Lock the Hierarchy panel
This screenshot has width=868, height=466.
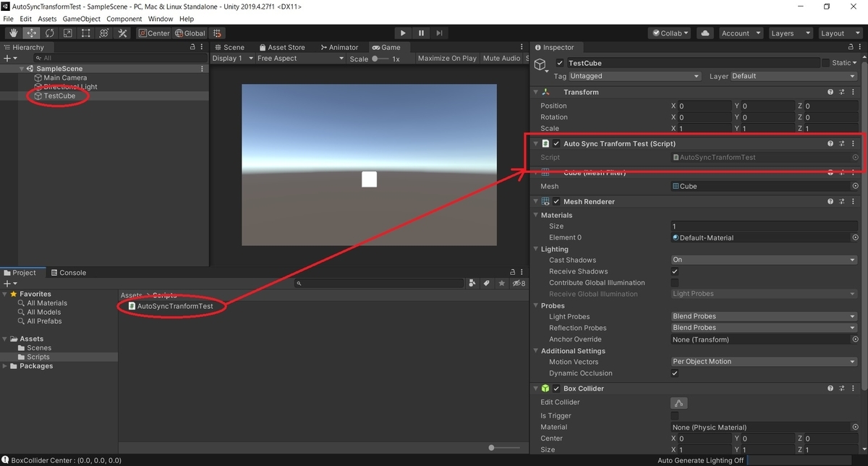pos(192,47)
